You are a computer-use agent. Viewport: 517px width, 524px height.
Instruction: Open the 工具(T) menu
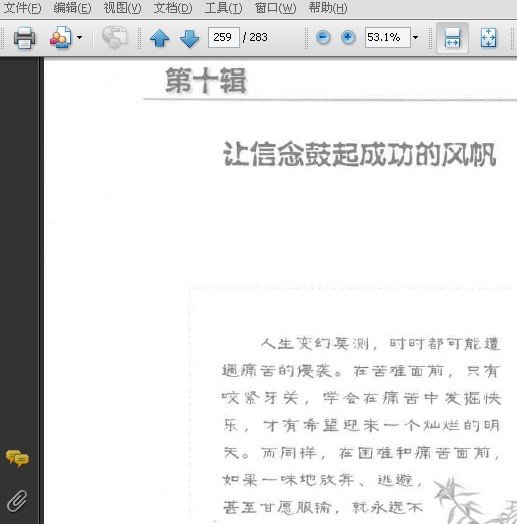223,8
